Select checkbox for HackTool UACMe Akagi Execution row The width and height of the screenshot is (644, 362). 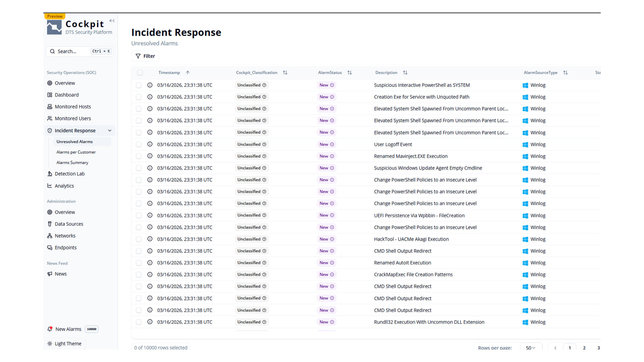(x=139, y=239)
